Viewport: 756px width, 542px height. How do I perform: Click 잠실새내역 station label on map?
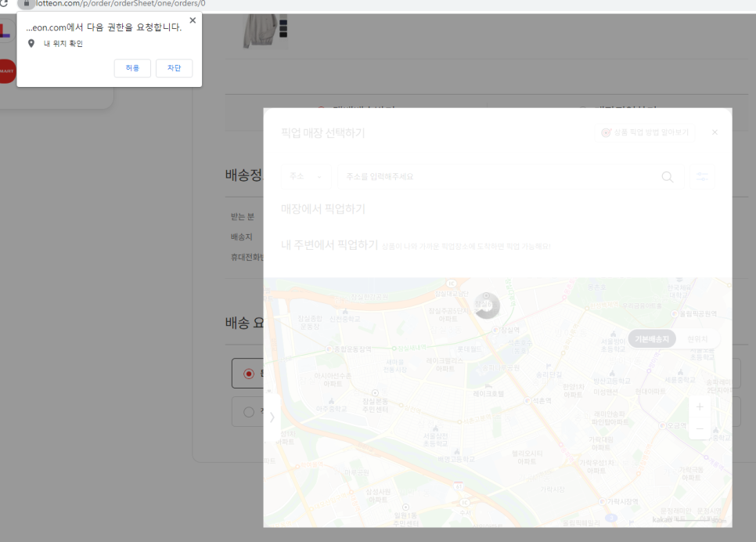click(412, 348)
